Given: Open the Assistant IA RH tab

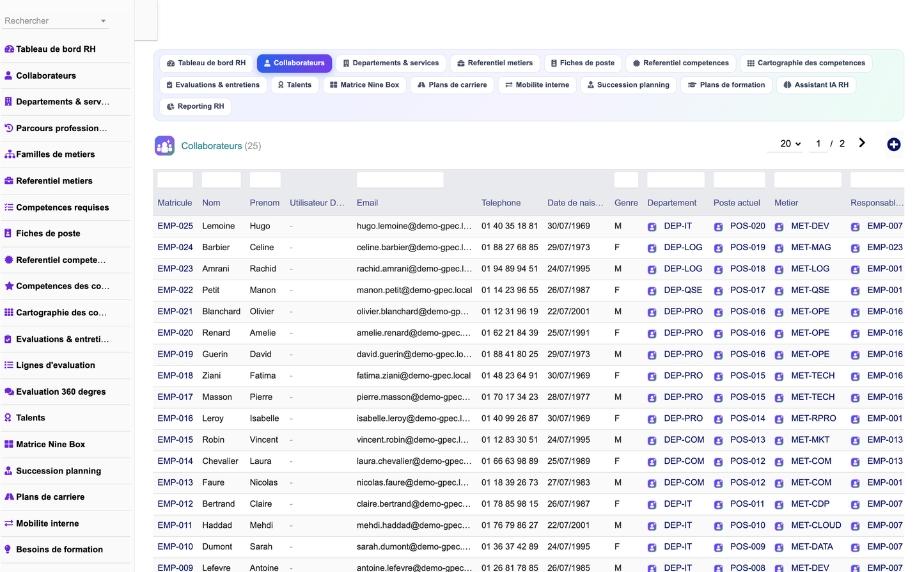Looking at the screenshot, I should [816, 85].
